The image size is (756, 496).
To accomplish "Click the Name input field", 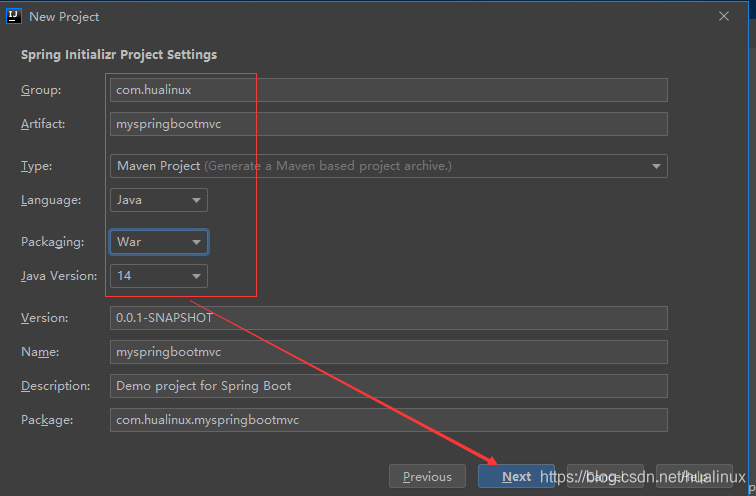I will tap(389, 352).
